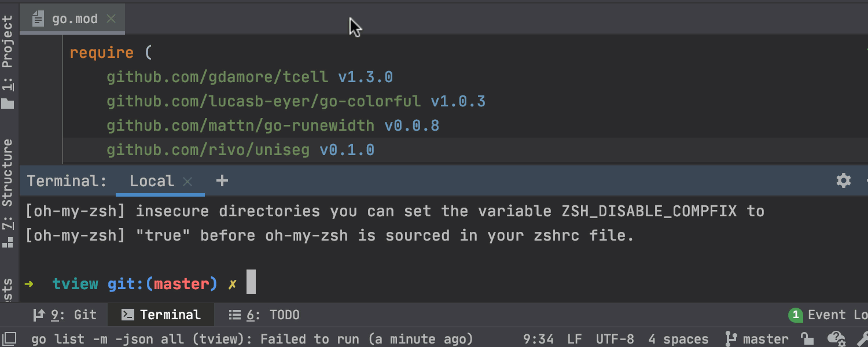The width and height of the screenshot is (868, 347).
Task: Open the Terminal settings gear
Action: click(844, 181)
